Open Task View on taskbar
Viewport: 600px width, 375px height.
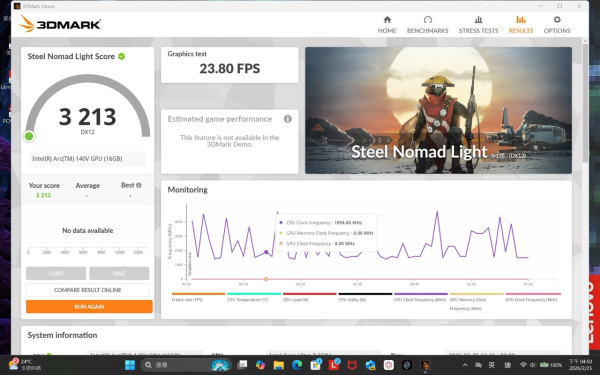(242, 365)
